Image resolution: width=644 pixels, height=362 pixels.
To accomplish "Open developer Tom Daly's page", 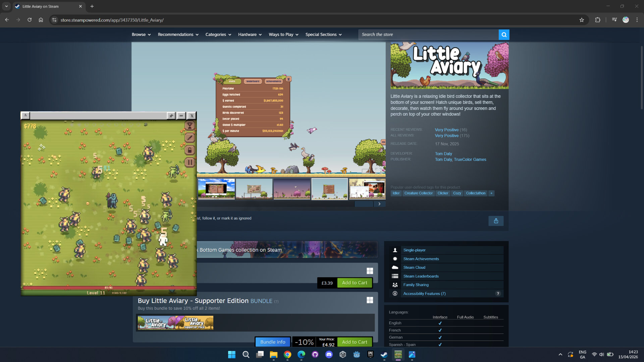I will [x=443, y=154].
